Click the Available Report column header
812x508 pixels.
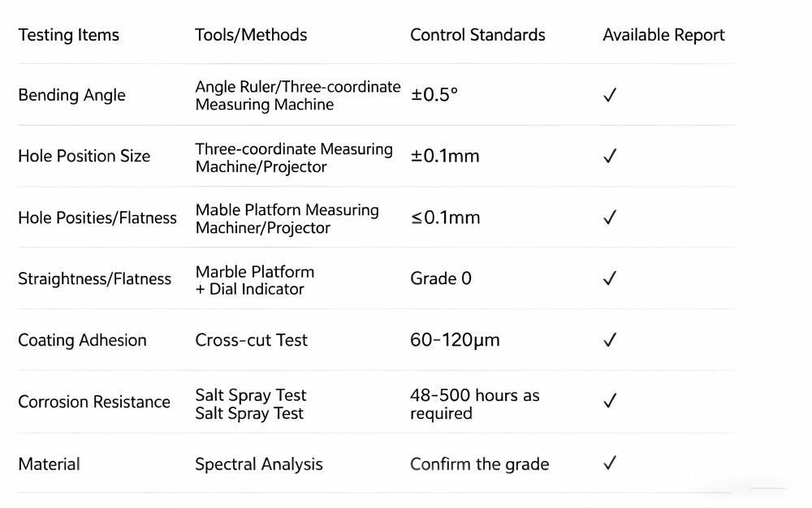(663, 35)
